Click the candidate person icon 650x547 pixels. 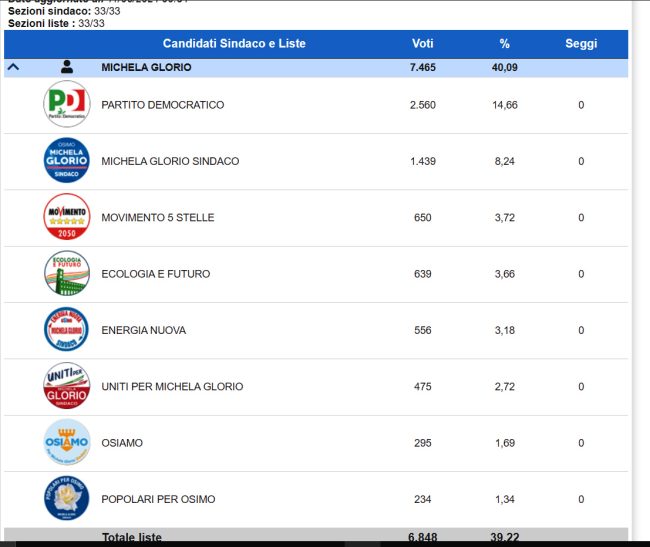click(67, 68)
